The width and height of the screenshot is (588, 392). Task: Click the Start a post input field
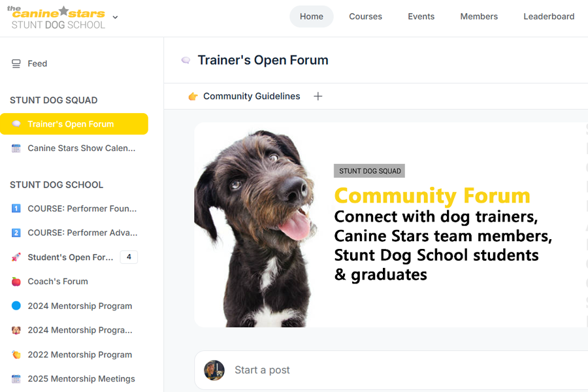pos(327,370)
